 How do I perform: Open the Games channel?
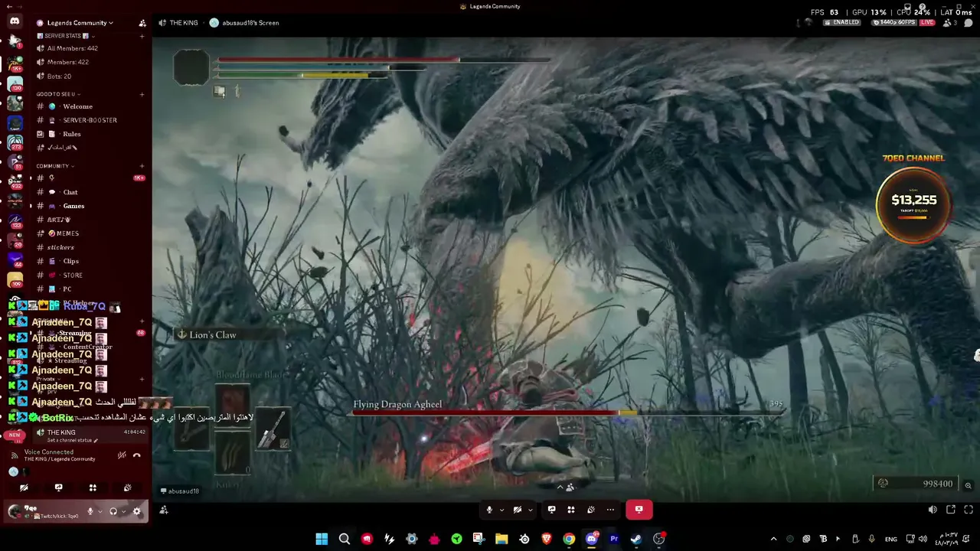pyautogui.click(x=90, y=206)
